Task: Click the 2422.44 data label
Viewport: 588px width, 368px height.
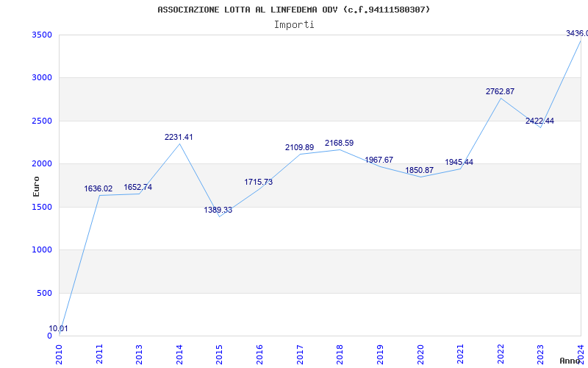Action: click(539, 121)
